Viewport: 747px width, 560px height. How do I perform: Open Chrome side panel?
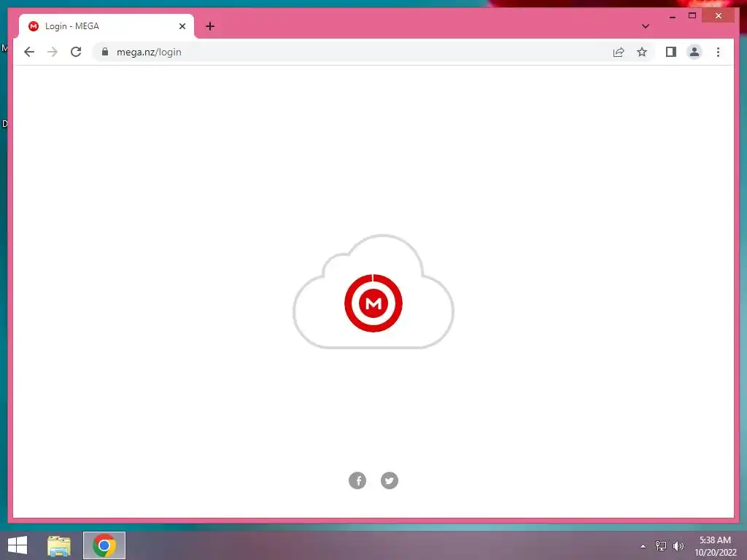click(671, 52)
